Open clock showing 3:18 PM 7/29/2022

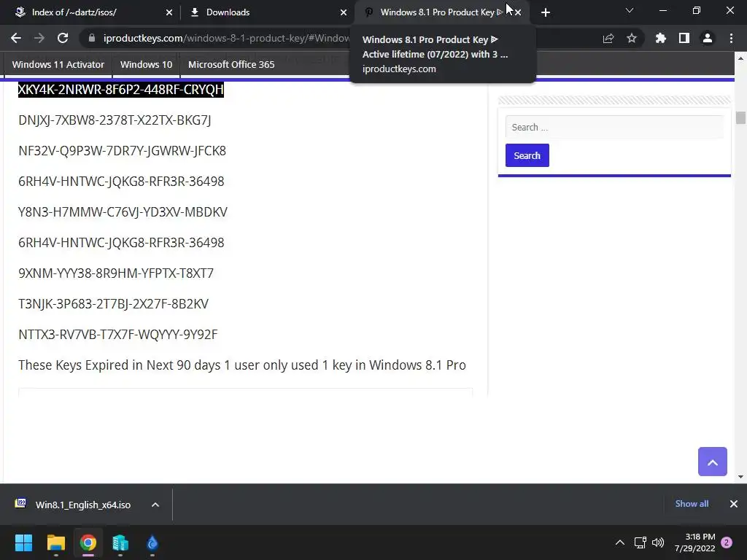pos(694,542)
